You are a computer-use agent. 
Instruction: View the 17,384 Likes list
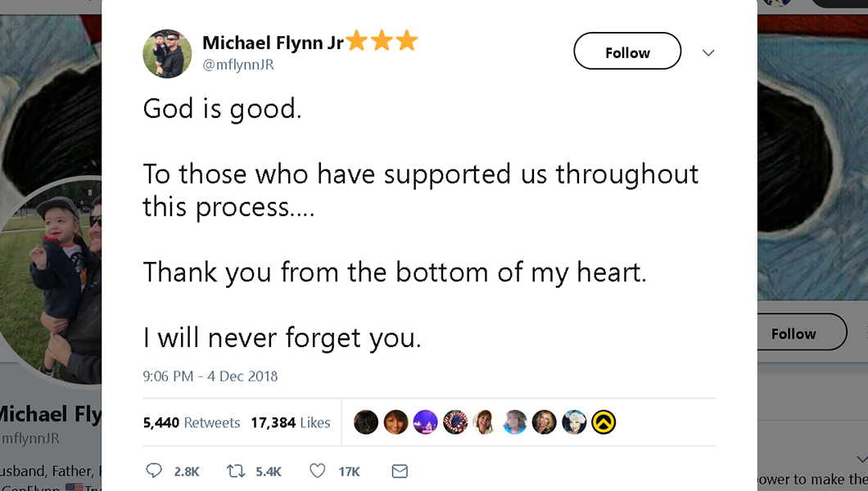point(291,423)
